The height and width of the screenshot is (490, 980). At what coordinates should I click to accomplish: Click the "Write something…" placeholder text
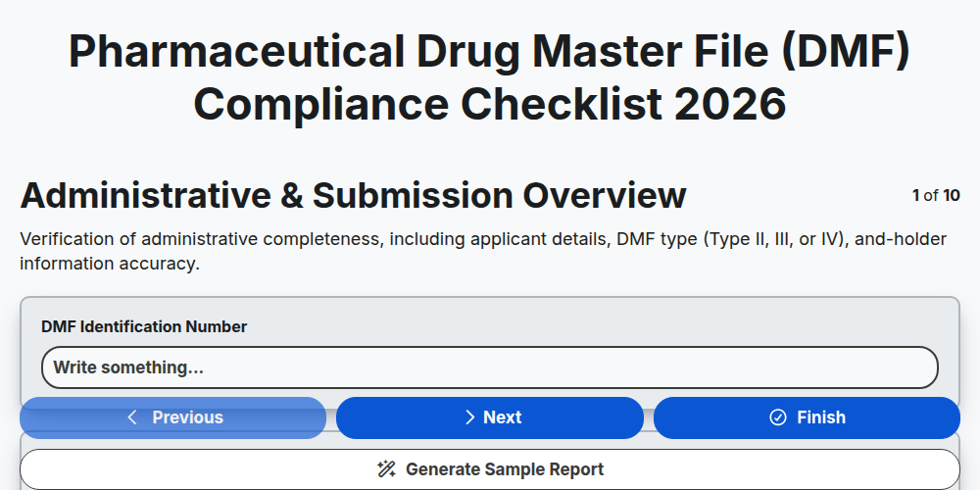[128, 367]
